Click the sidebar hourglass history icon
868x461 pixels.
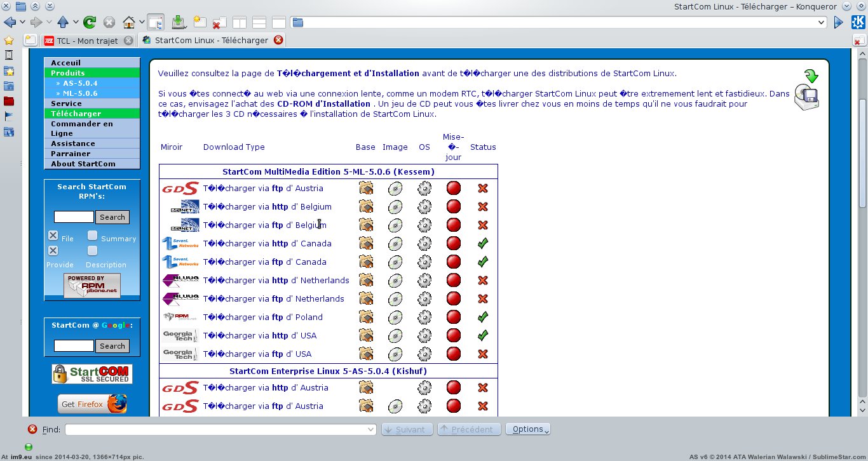click(x=9, y=55)
